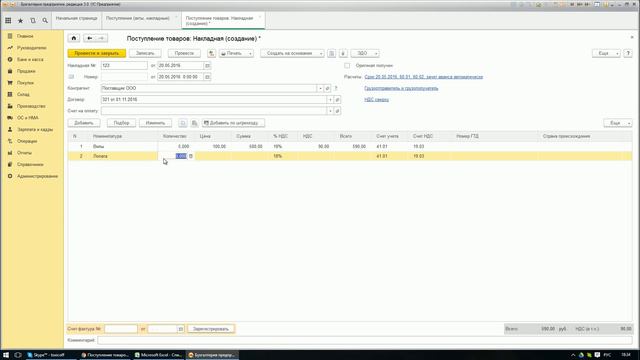
Task: Open Администрирование section in sidebar
Action: coord(37,176)
